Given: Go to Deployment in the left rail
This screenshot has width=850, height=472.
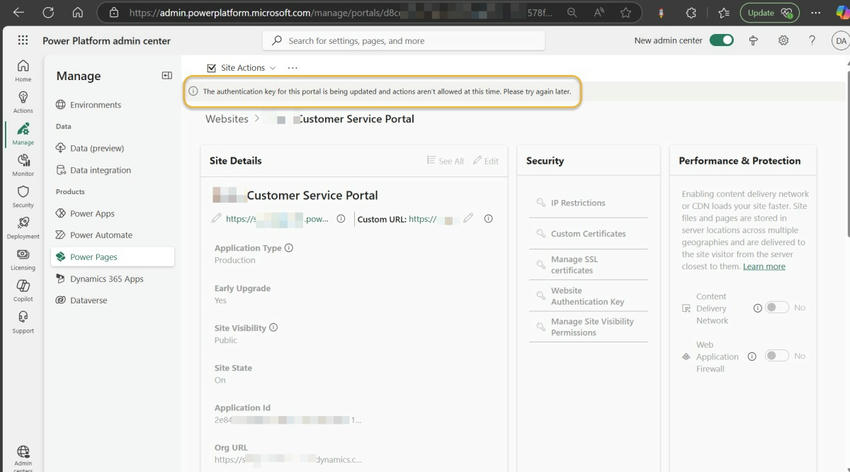Looking at the screenshot, I should pos(22,227).
